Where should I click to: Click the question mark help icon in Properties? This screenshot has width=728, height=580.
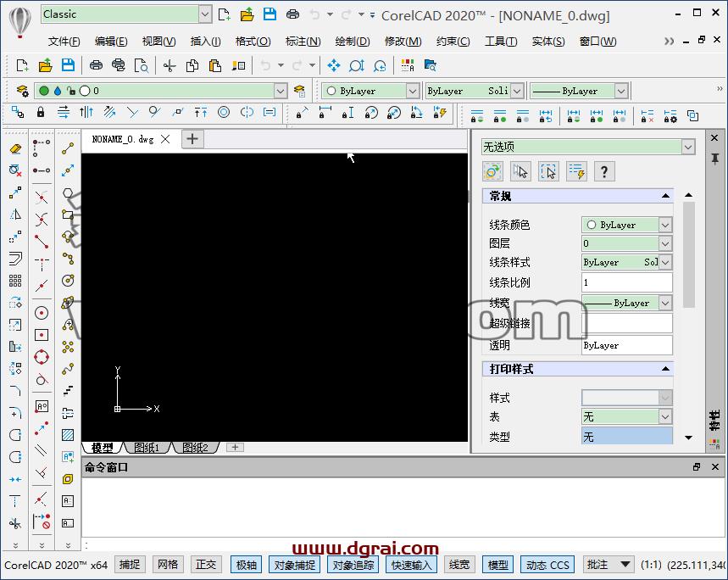tap(604, 172)
